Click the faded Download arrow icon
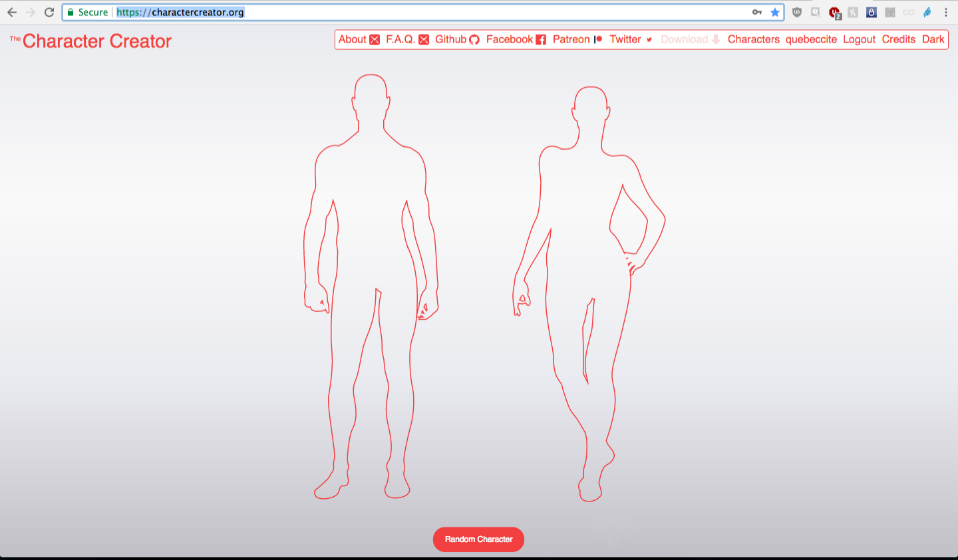Image resolution: width=958 pixels, height=560 pixels. click(x=716, y=39)
